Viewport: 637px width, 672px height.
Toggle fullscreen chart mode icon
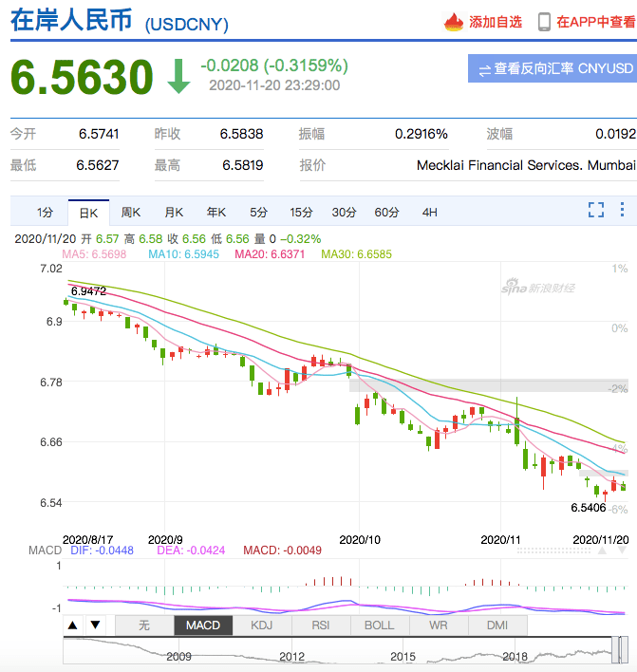(x=596, y=210)
